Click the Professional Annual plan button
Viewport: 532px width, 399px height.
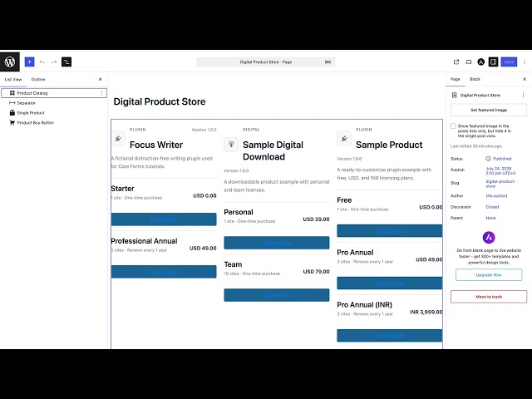coord(164,272)
